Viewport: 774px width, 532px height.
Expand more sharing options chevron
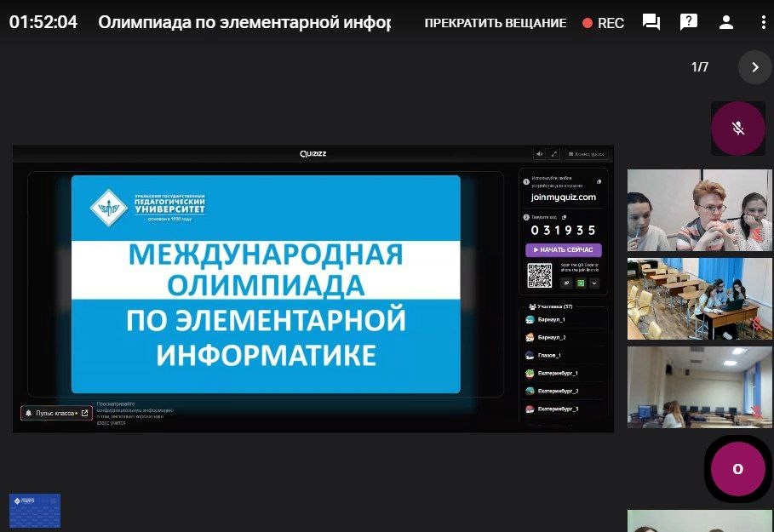pyautogui.click(x=594, y=283)
